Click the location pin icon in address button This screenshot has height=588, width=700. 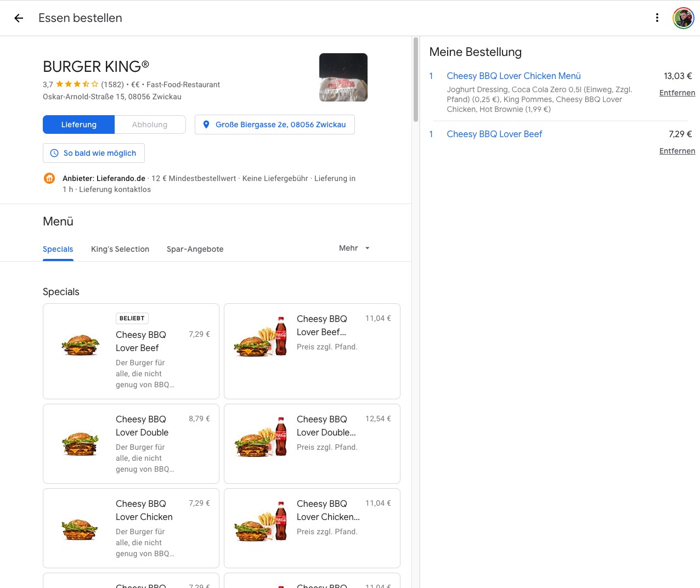206,125
